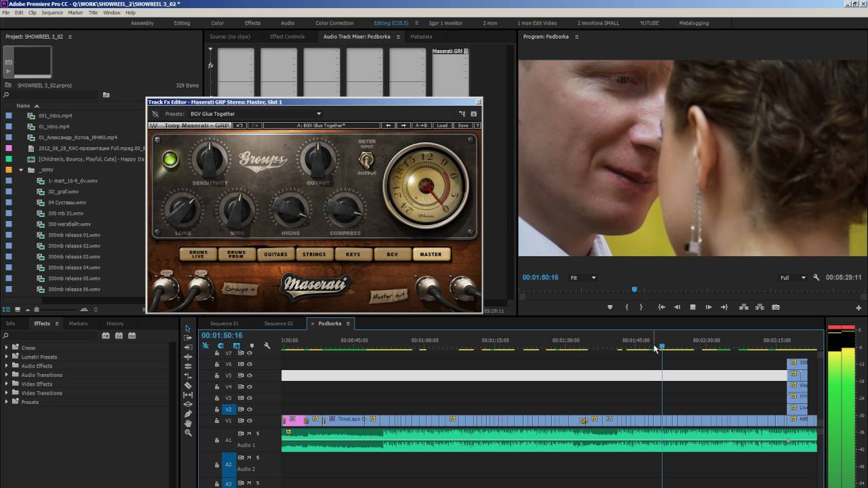Screen dimensions: 868x488
Task: Select the DRUMS LIVE group button
Action: [x=198, y=254]
